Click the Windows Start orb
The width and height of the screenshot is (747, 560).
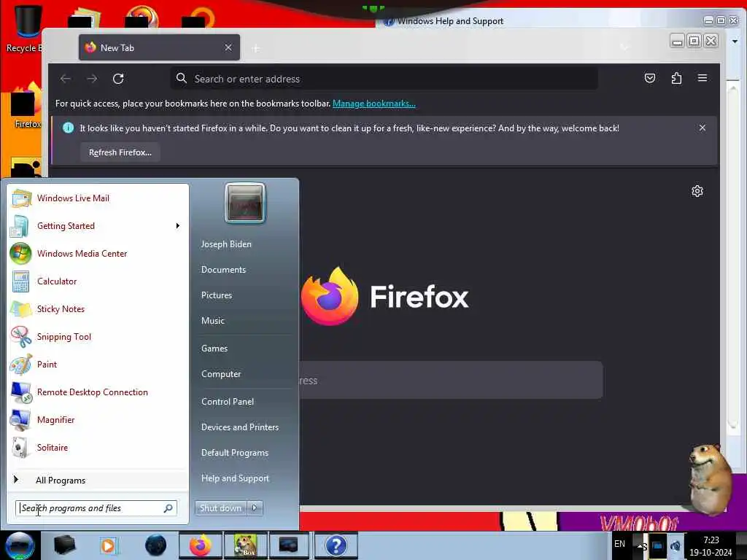(x=20, y=545)
